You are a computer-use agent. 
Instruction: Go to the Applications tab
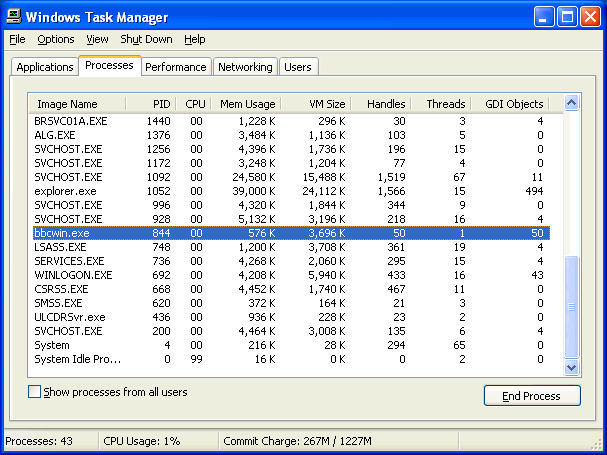[x=45, y=67]
